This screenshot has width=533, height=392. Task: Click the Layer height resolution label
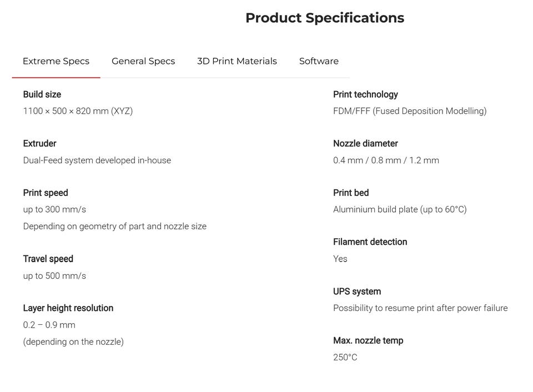68,308
